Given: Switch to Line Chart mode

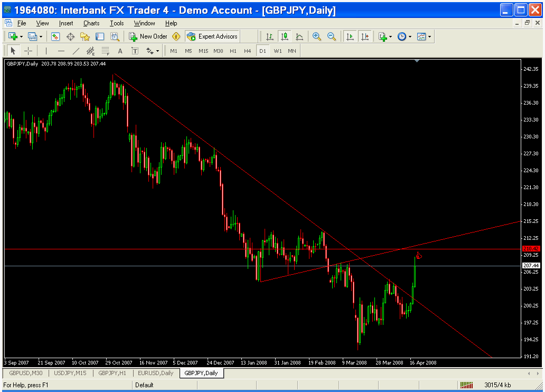Looking at the screenshot, I should pos(299,36).
